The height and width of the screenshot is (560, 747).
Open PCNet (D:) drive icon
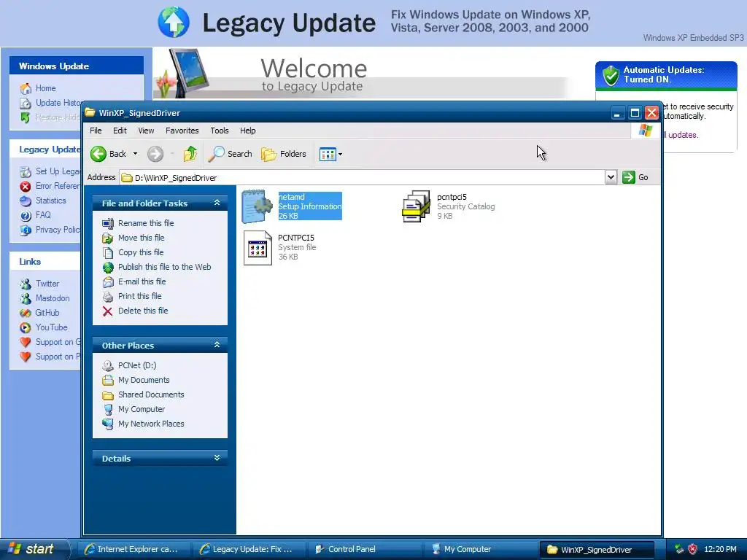coord(108,365)
